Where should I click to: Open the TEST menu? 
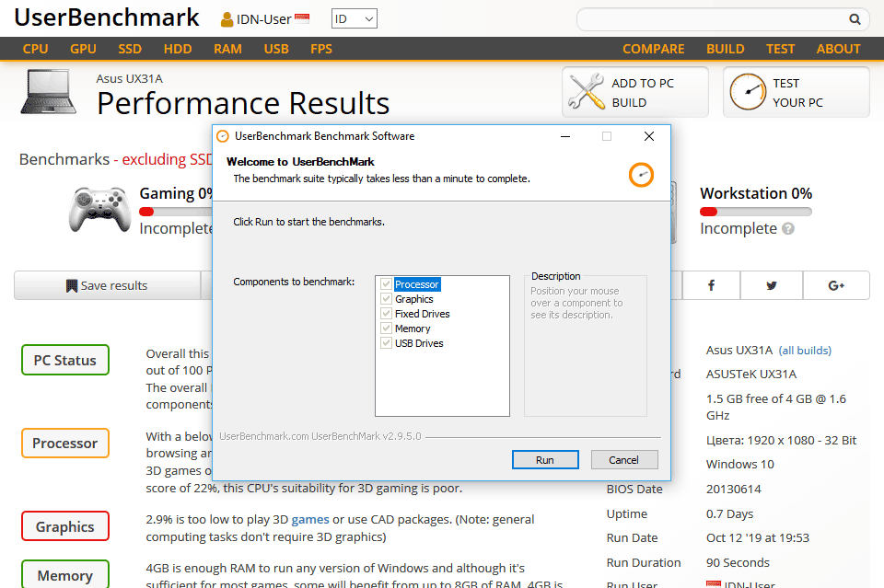point(780,49)
